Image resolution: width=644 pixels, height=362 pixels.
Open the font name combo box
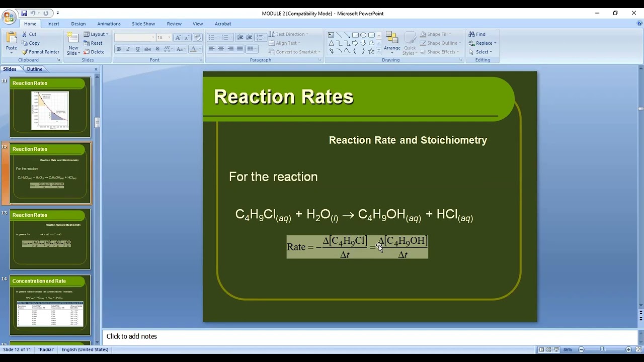click(135, 38)
